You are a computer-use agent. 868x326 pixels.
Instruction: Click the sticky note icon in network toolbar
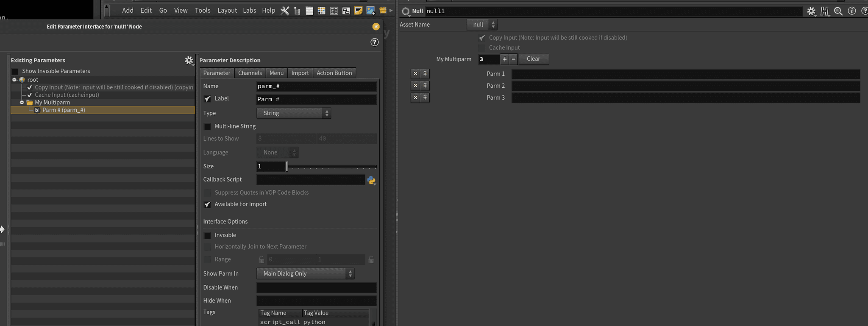coord(358,11)
